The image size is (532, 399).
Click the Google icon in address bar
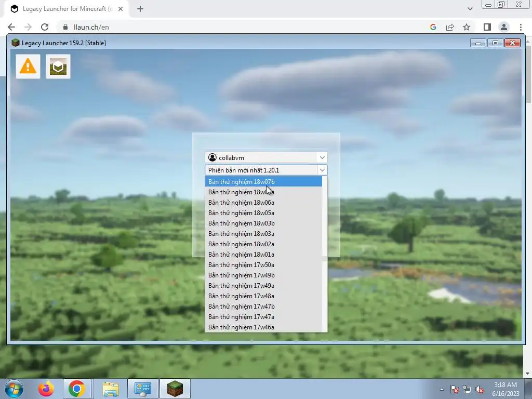click(433, 27)
